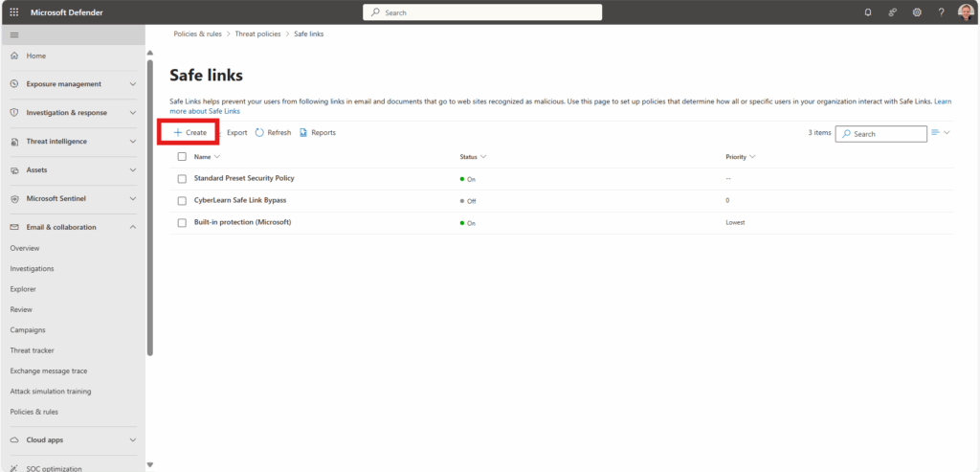Open Overview in Email & collaboration

tap(25, 248)
